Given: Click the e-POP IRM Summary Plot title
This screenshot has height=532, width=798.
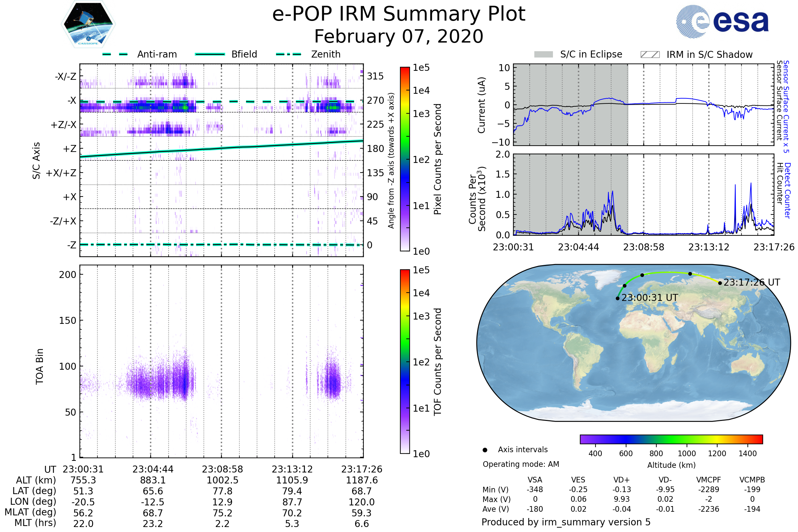Looking at the screenshot, I should 399,14.
